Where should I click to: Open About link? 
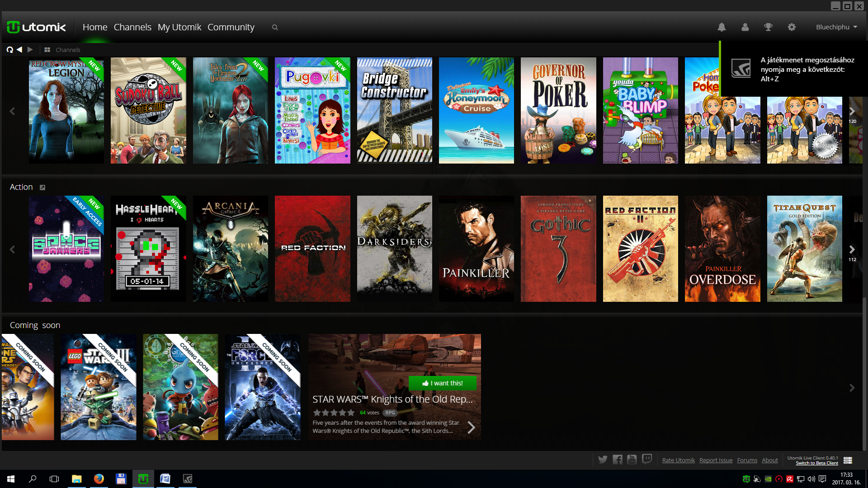(x=769, y=460)
